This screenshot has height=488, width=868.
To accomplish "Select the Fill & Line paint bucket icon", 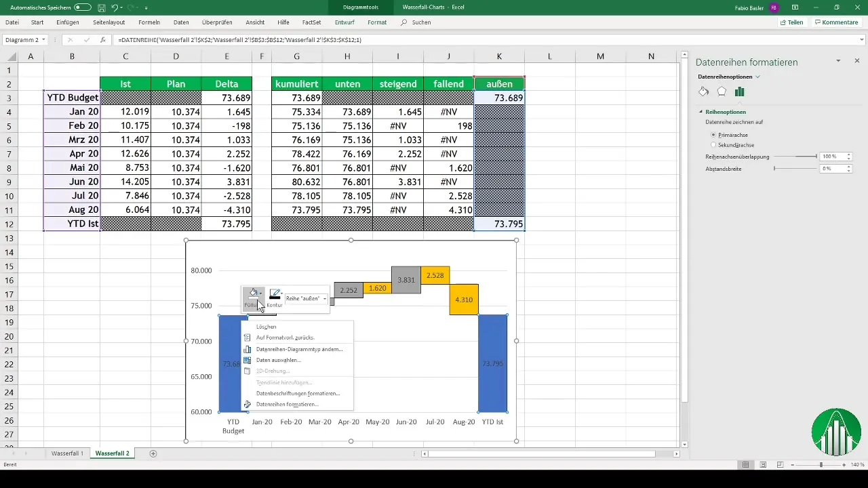I will [x=703, y=91].
